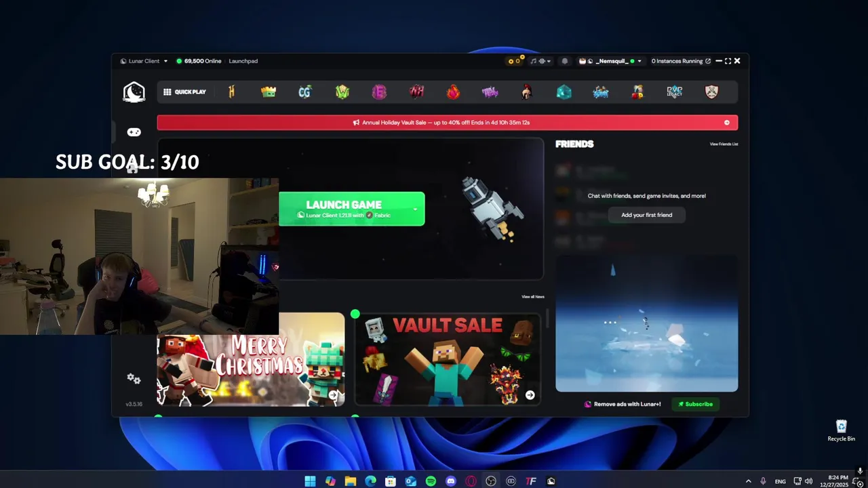Click Remove ads with Lunar+ text

point(627,404)
